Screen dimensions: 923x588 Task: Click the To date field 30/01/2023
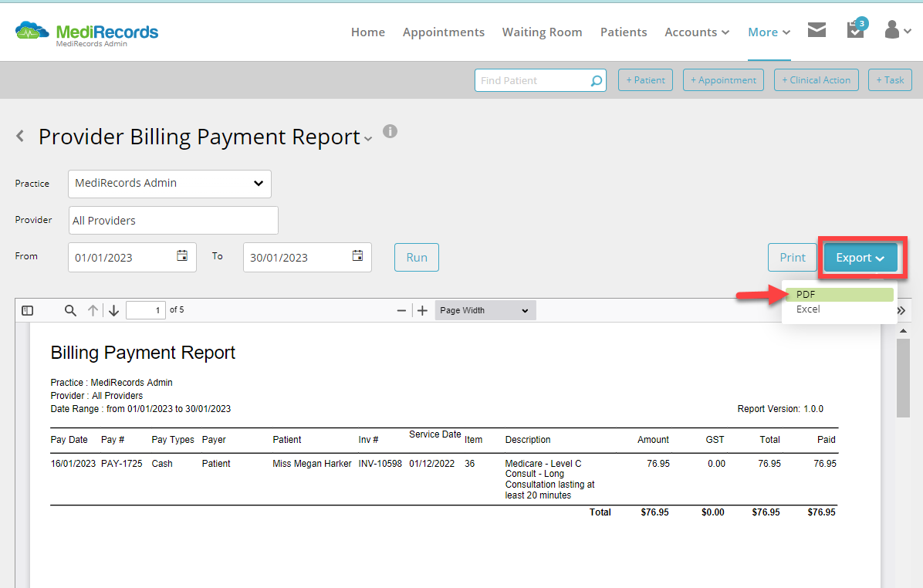307,257
